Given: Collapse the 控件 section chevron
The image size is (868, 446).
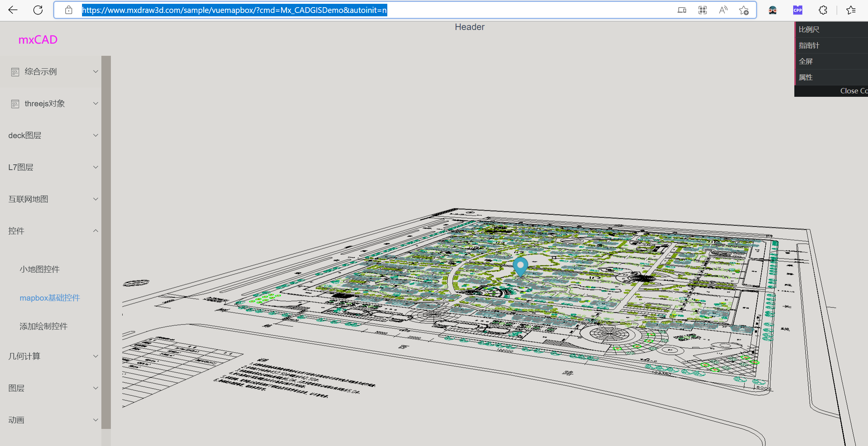Looking at the screenshot, I should (96, 231).
